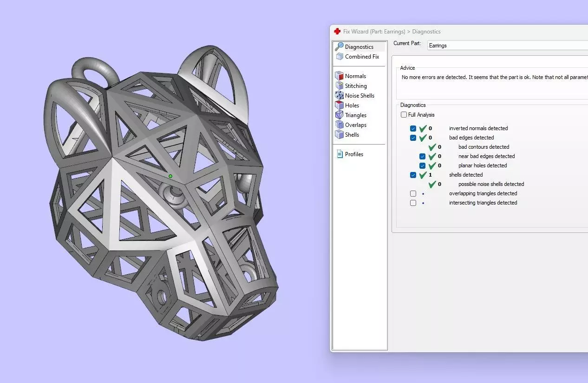Open the Current Part dropdown showing Earrings
Viewport: 588px width, 383px height.
507,46
